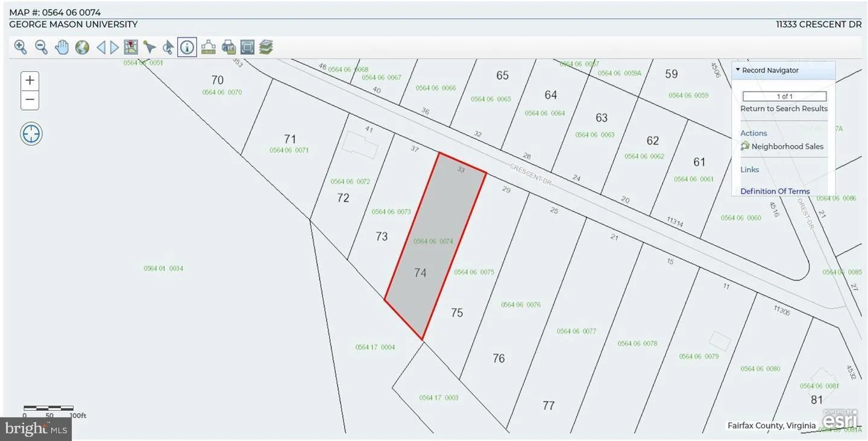This screenshot has height=441, width=868.
Task: Click parcel label 0564 06 0078
Action: [637, 343]
